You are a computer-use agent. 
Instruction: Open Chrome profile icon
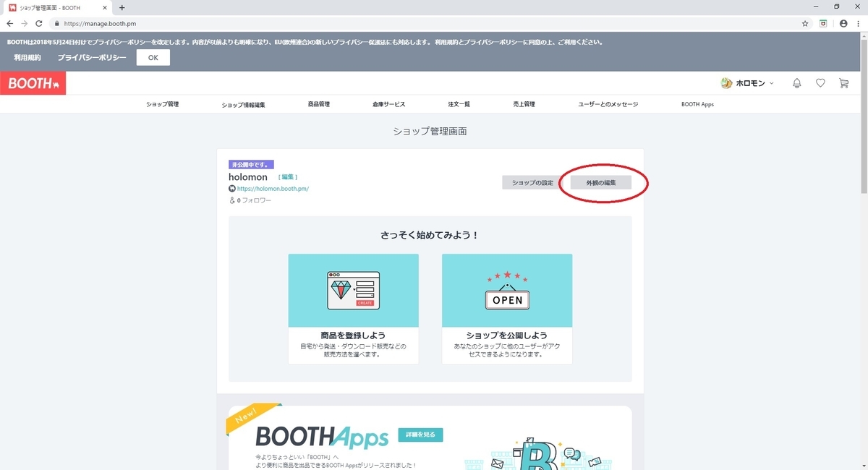(843, 23)
